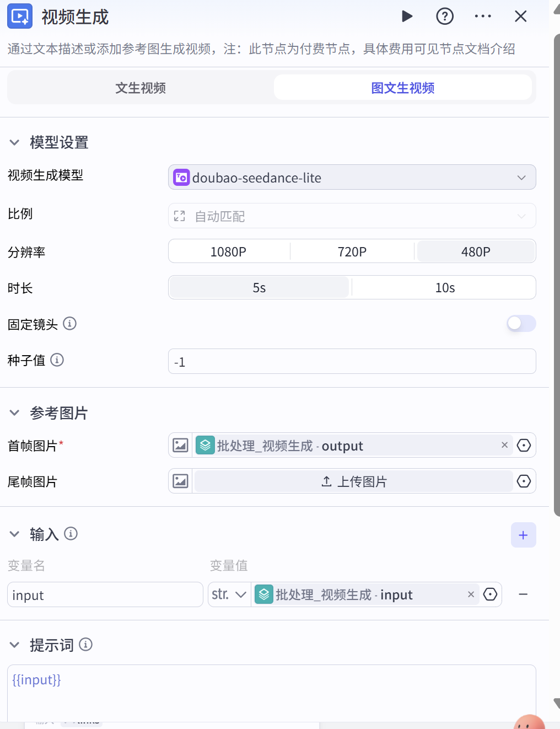Collapse the 模型设置 section
Viewport: 560px width, 729px height.
pyautogui.click(x=15, y=142)
